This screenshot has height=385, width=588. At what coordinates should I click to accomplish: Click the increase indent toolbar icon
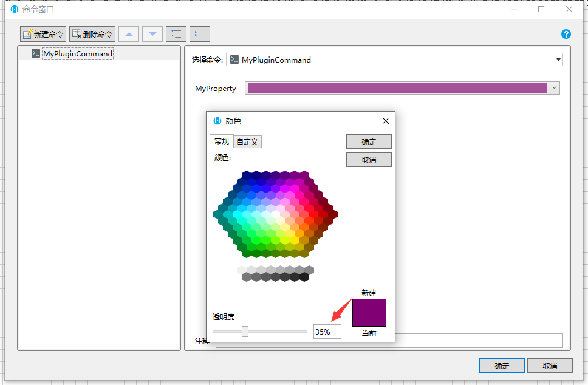(176, 34)
